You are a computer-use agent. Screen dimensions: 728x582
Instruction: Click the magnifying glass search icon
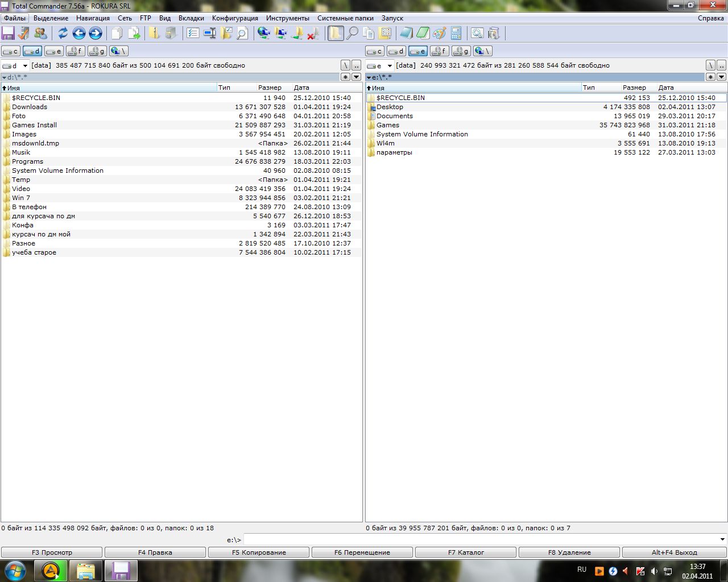(x=353, y=34)
